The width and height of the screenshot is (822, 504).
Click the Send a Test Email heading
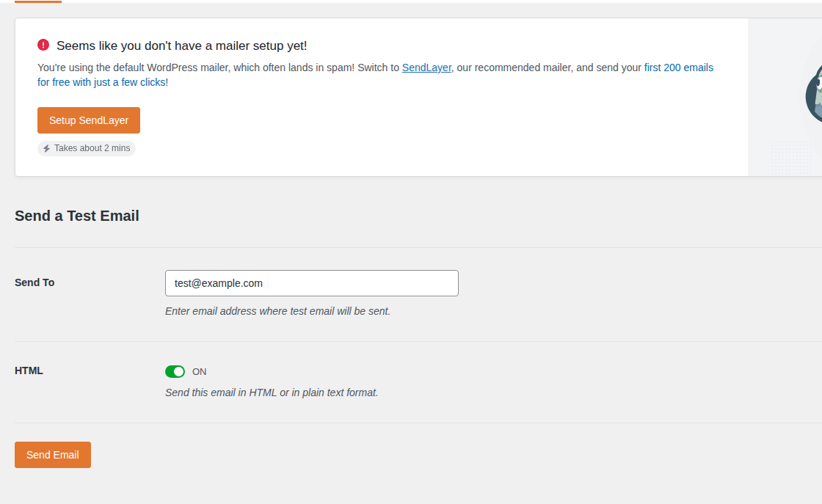[x=77, y=216]
